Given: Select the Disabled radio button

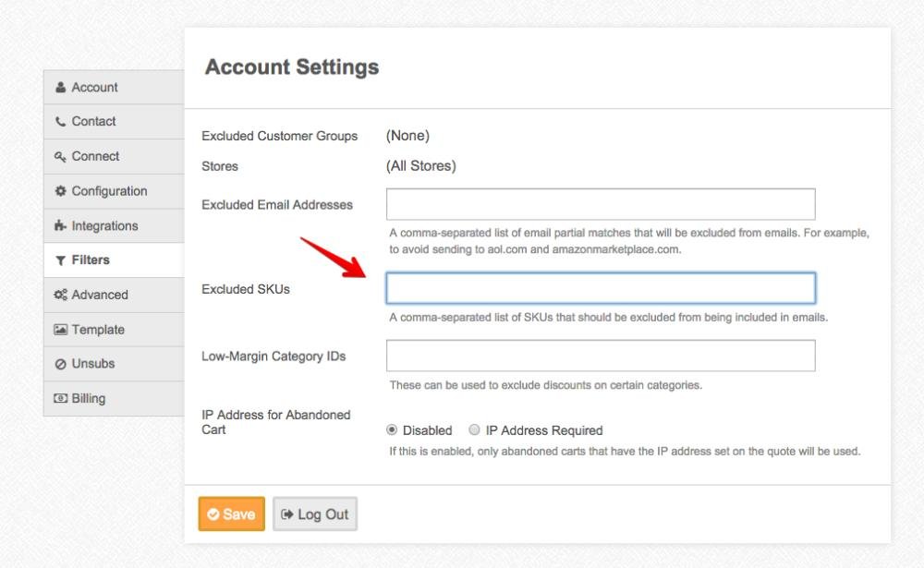Looking at the screenshot, I should tap(392, 430).
